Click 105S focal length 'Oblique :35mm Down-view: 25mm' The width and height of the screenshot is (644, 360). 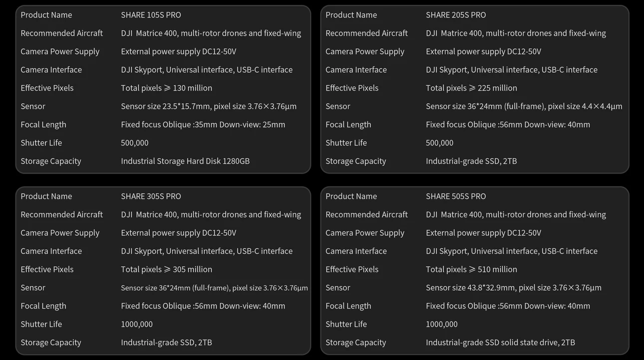[224, 125]
